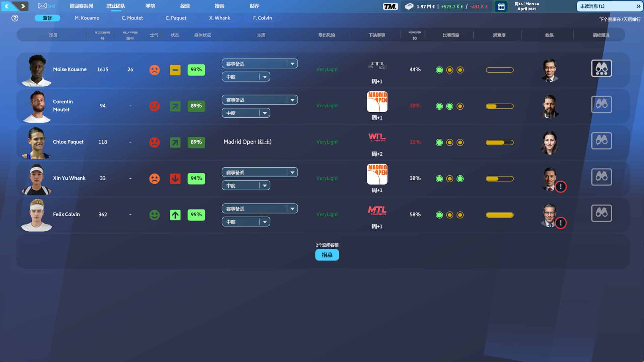644x362 pixels.
Task: Open the mail inbox envelope icon
Action: click(x=42, y=6)
